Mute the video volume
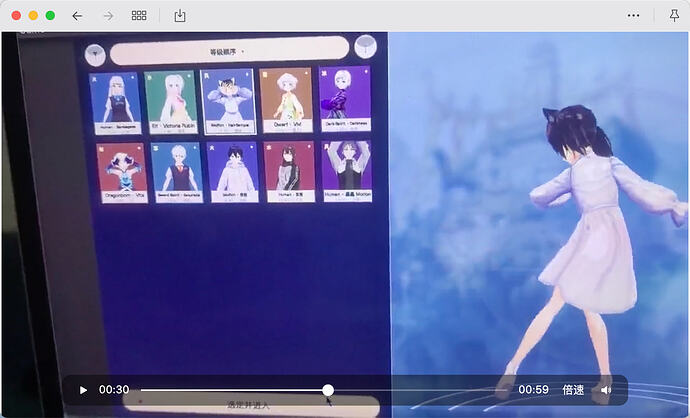Screen dimensions: 690x418 [x=606, y=390]
